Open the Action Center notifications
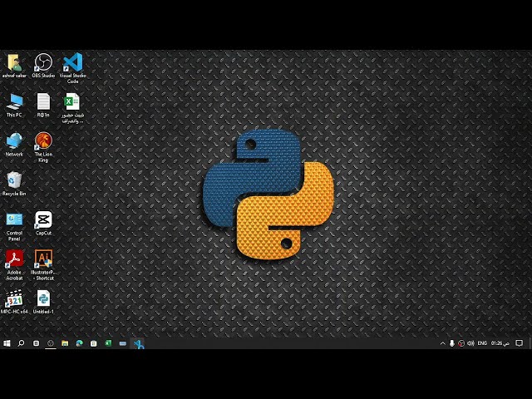 (x=519, y=343)
